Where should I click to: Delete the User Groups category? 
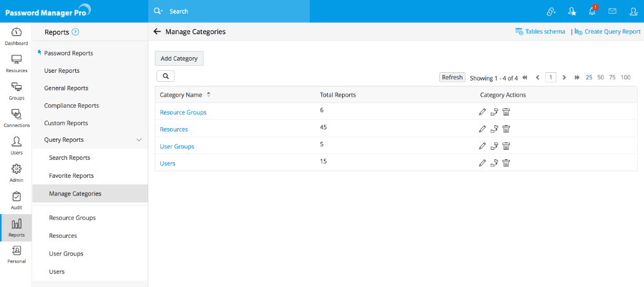coord(506,146)
